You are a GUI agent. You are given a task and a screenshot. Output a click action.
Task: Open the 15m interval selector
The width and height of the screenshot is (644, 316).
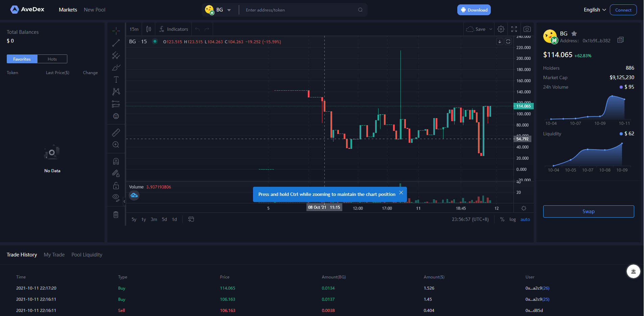(134, 29)
